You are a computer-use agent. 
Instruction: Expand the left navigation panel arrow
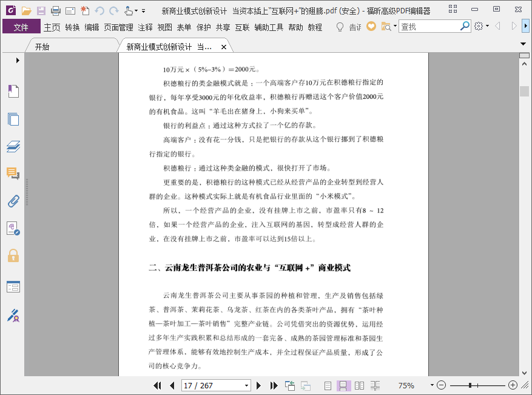coord(18,60)
